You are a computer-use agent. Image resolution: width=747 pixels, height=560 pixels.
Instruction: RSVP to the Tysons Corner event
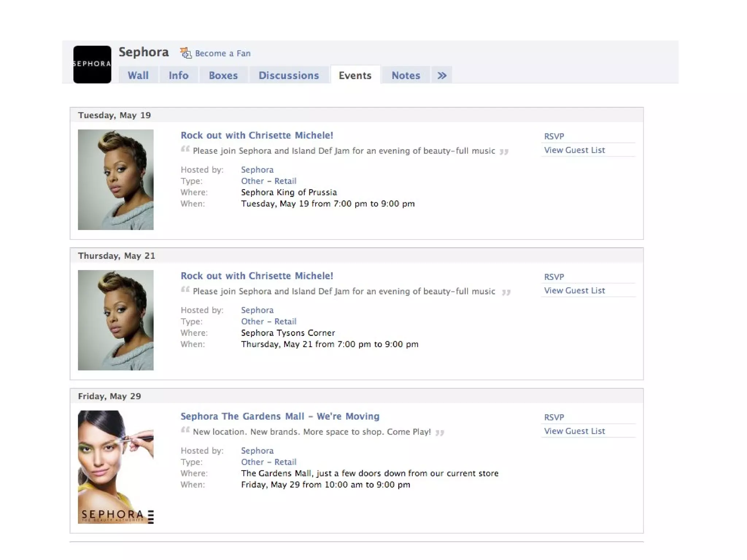554,277
